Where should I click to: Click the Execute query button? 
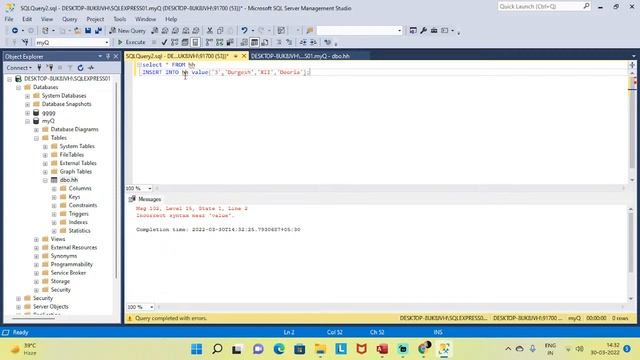(x=131, y=42)
